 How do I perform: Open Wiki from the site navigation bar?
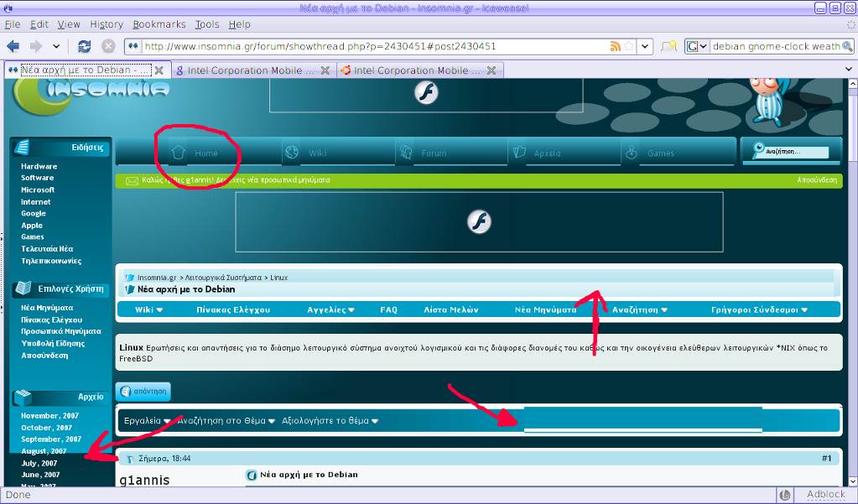coord(317,153)
